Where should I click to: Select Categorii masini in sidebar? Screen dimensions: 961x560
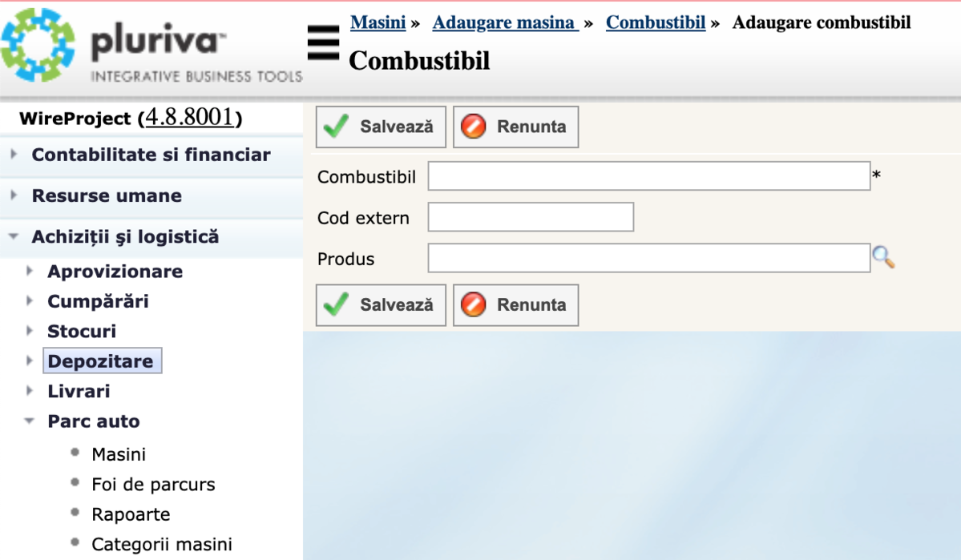[162, 545]
